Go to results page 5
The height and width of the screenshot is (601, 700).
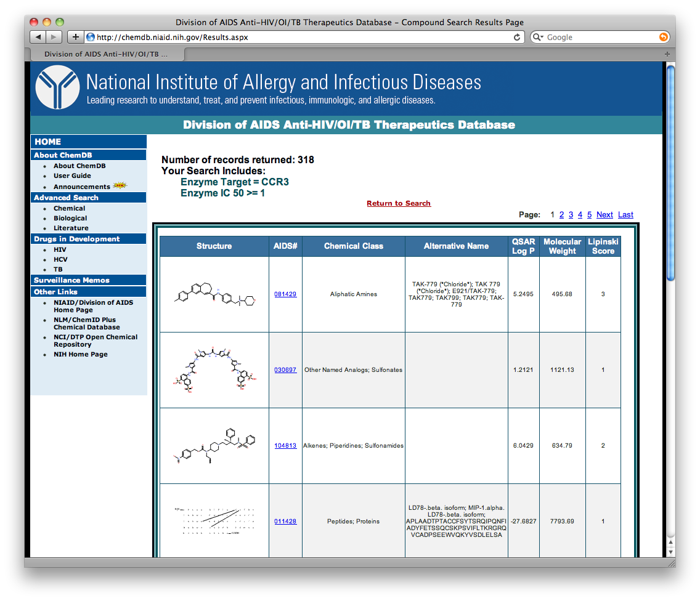tap(589, 215)
